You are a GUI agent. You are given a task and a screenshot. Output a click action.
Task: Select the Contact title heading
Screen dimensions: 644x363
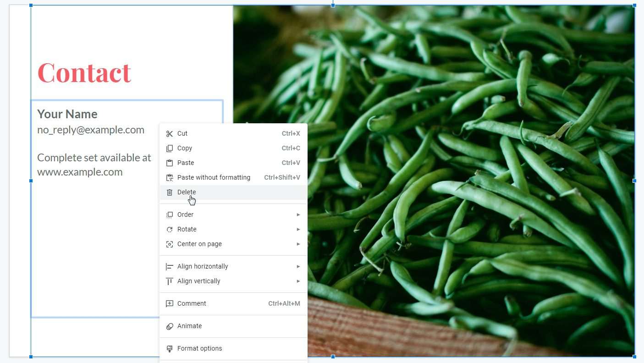(84, 72)
